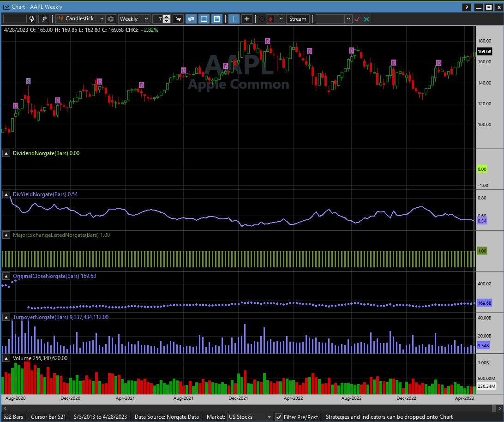Click the Cursor Bar 521 status text
The height and width of the screenshot is (422, 504).
tap(48, 417)
